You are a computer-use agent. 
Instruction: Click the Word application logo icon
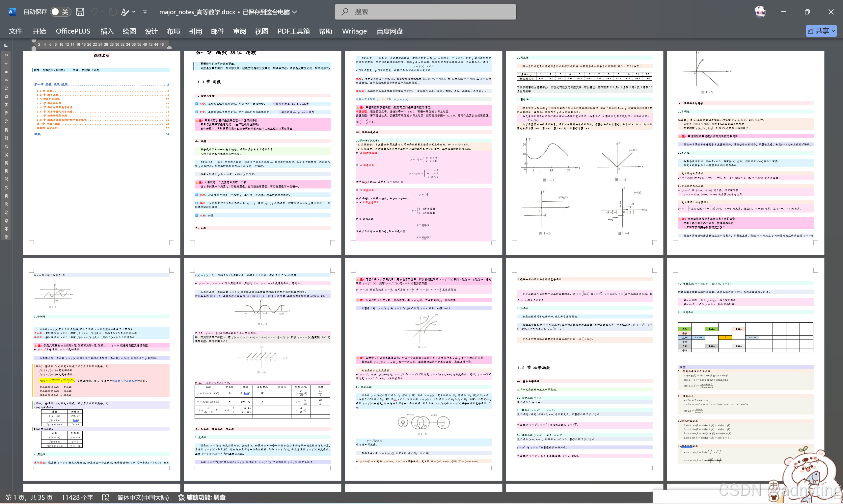coord(12,12)
